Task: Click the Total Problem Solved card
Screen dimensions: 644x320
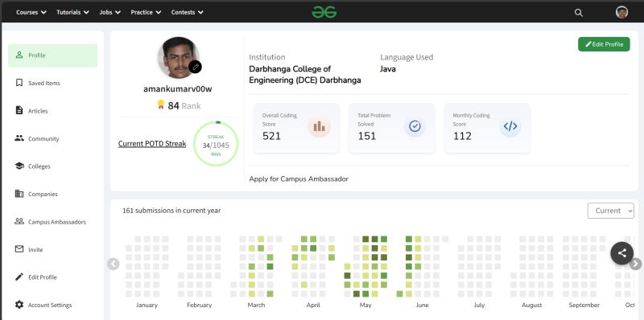Action: tap(392, 129)
